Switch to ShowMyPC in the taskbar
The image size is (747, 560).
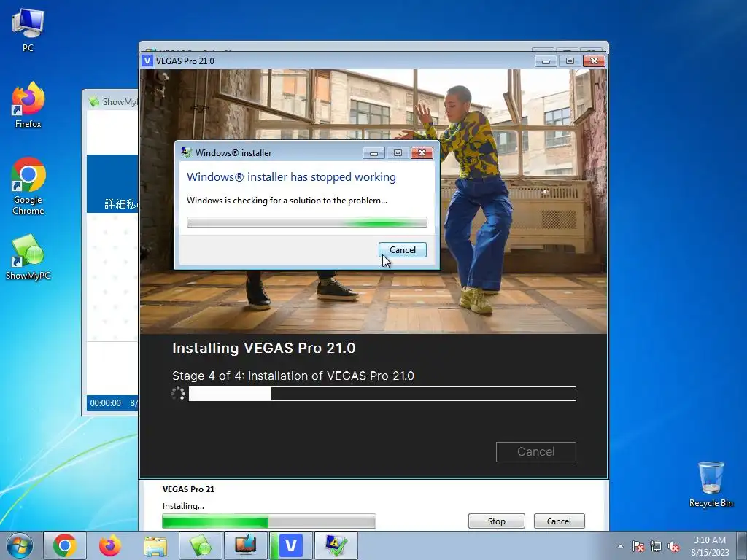click(201, 545)
